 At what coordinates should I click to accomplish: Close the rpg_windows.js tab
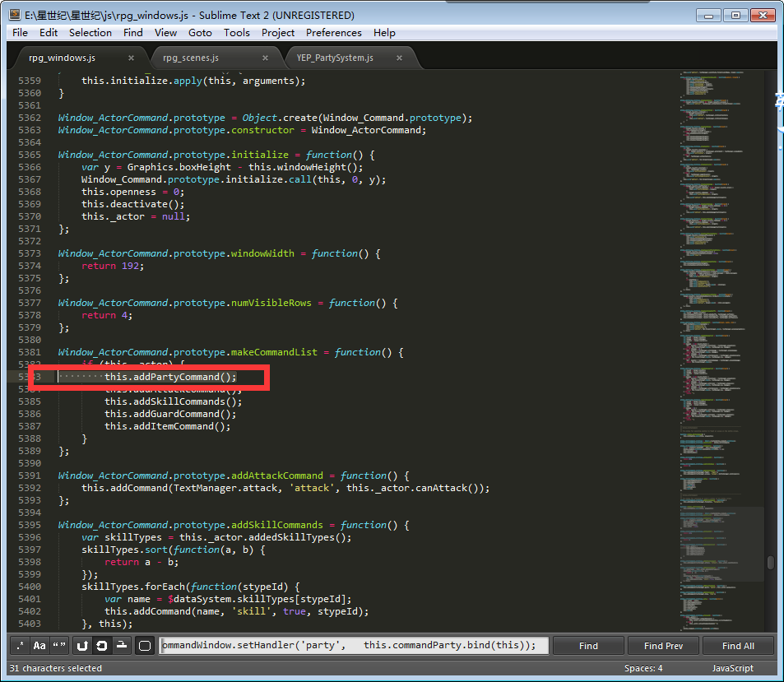click(x=131, y=58)
